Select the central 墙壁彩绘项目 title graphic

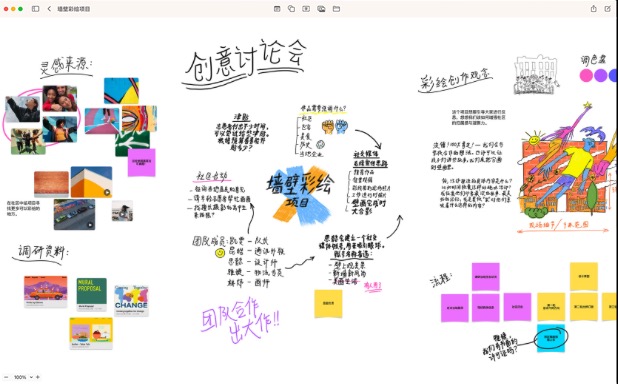(300, 195)
